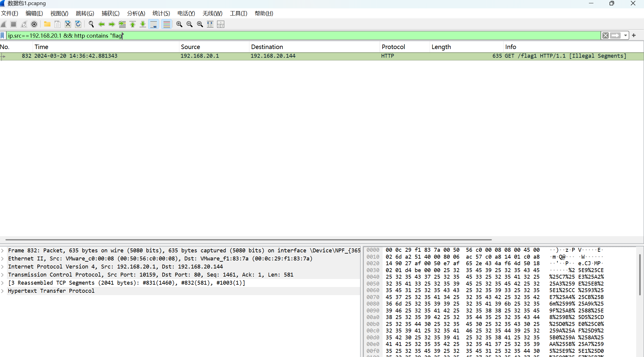Click the packet list horizontal scrollbar
644x357 pixels.
[x=248, y=239]
